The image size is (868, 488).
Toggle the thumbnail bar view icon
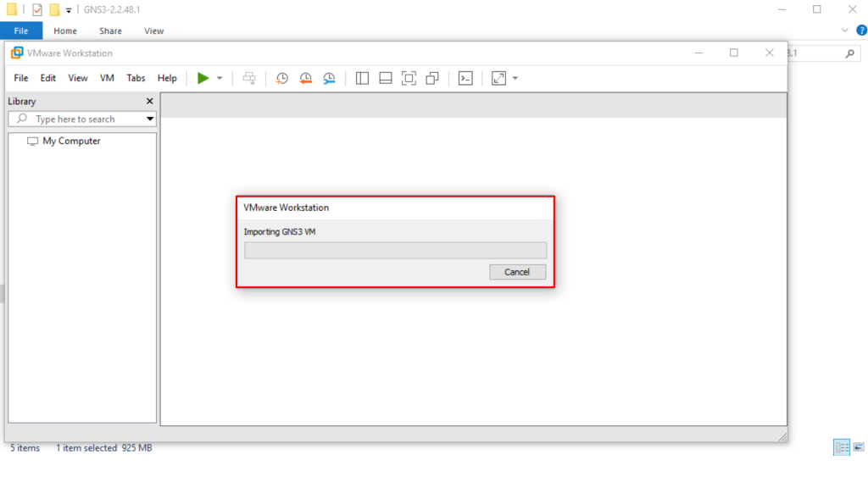(x=385, y=78)
